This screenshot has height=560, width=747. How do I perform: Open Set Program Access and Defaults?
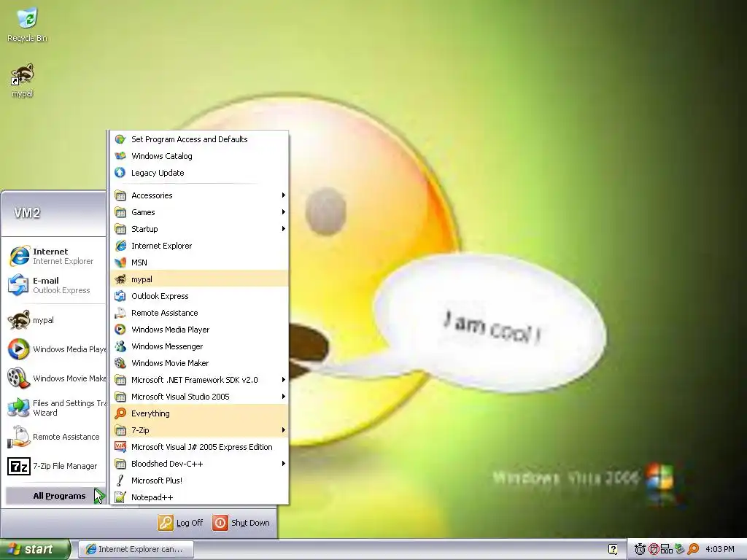[x=200, y=139]
